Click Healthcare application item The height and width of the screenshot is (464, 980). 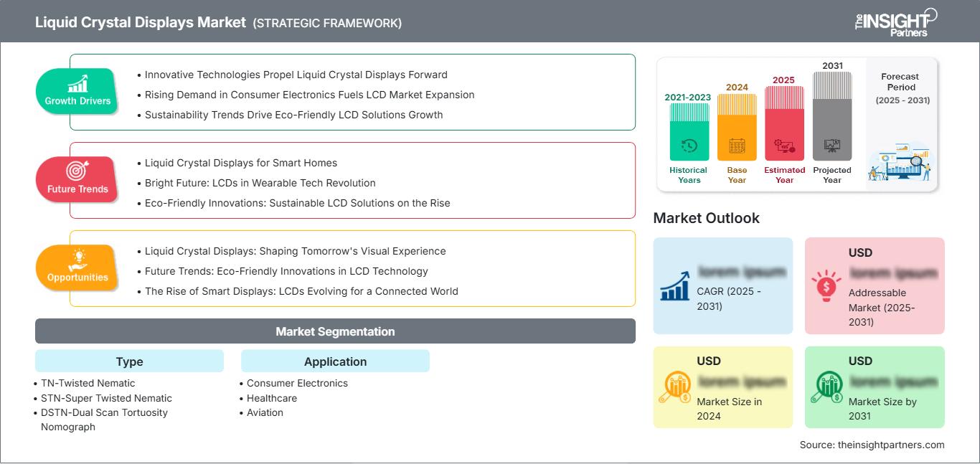pos(271,398)
